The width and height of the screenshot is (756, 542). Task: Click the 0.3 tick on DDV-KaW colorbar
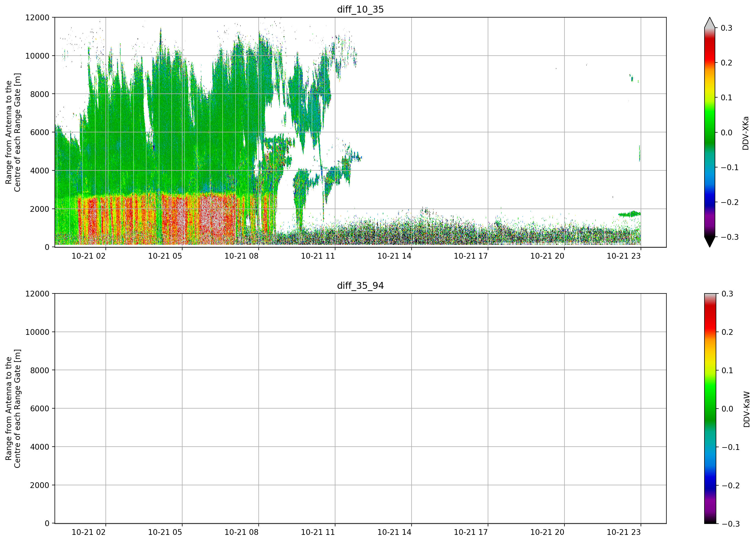click(x=727, y=294)
